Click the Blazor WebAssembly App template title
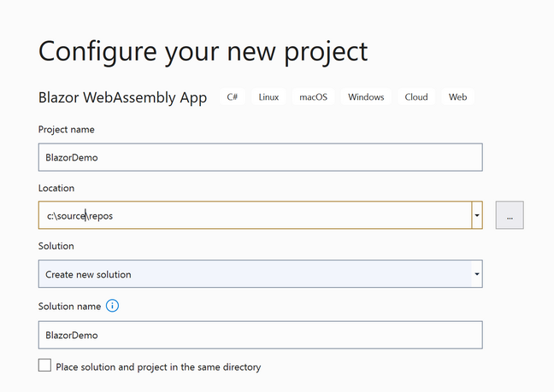 coord(122,97)
